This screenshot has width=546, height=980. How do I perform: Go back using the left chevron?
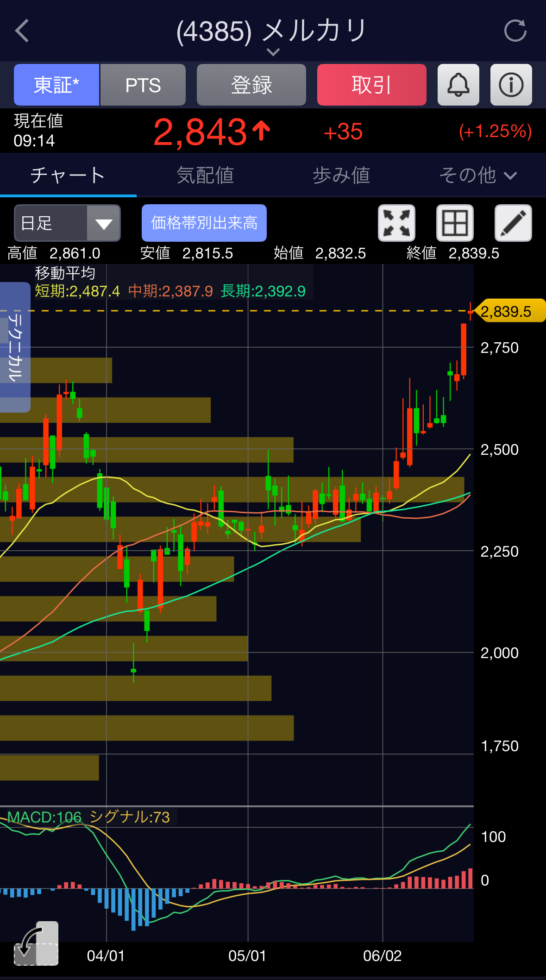point(22,31)
